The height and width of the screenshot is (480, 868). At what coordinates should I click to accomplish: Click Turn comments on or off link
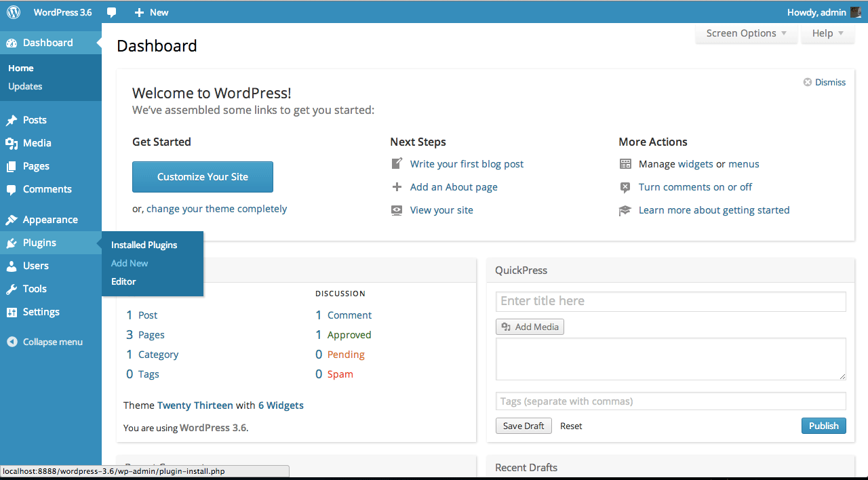(x=695, y=187)
